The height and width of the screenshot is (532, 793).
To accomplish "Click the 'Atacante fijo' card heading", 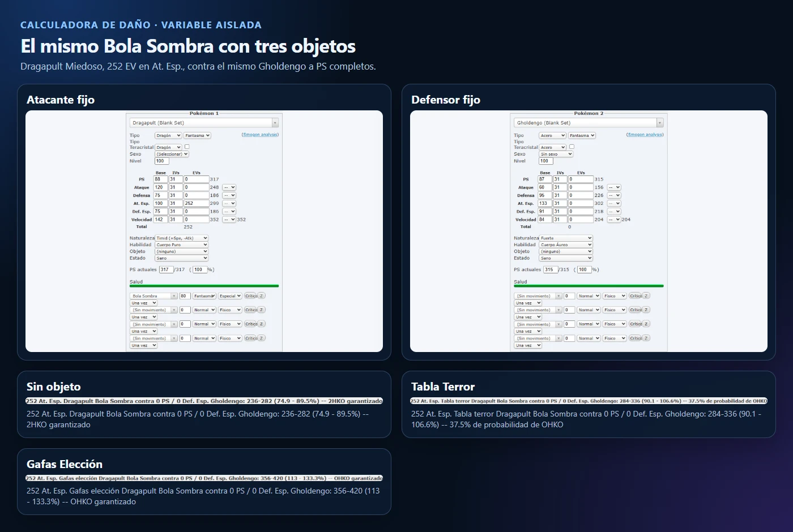I will point(61,100).
